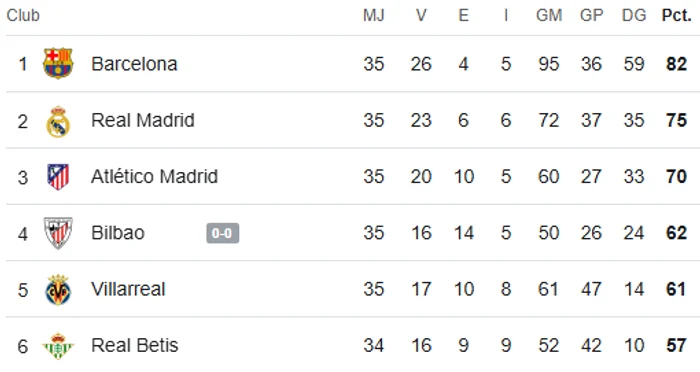Click the GM column header
This screenshot has height=372, width=700.
[x=549, y=16]
